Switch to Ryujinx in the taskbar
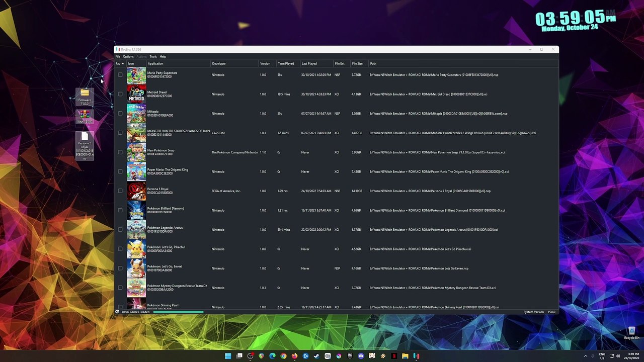This screenshot has height=362, width=644. click(416, 356)
